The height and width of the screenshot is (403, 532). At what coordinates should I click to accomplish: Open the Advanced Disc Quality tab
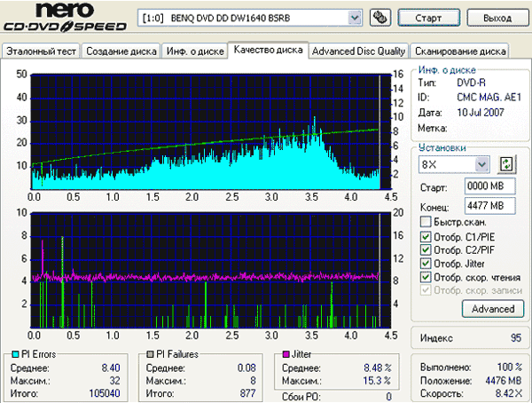click(358, 51)
